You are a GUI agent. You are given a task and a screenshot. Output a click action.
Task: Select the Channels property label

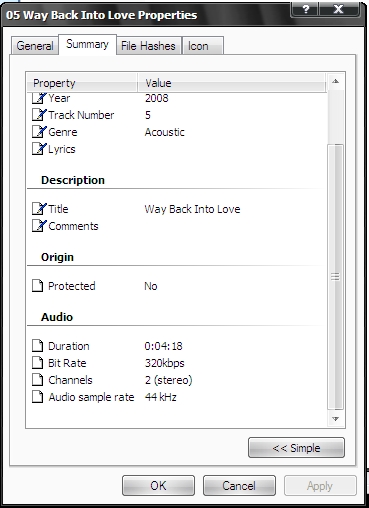[x=70, y=380]
